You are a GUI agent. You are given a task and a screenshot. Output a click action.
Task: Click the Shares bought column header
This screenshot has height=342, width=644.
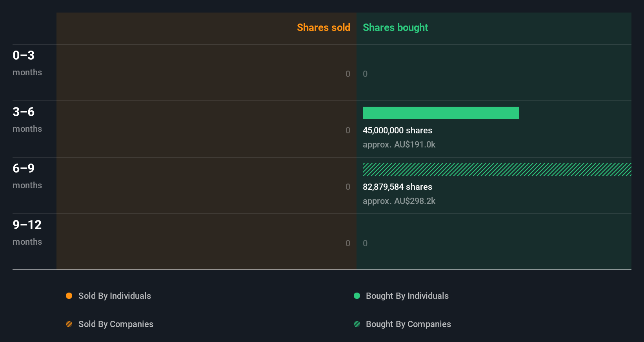395,27
